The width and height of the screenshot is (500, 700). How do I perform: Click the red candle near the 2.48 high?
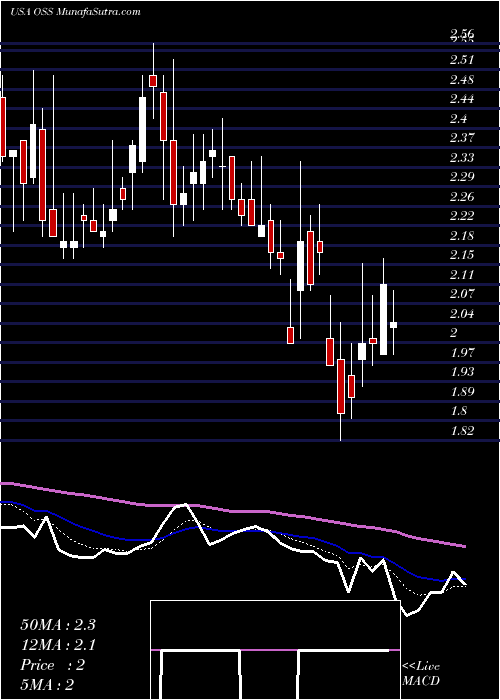(x=153, y=81)
